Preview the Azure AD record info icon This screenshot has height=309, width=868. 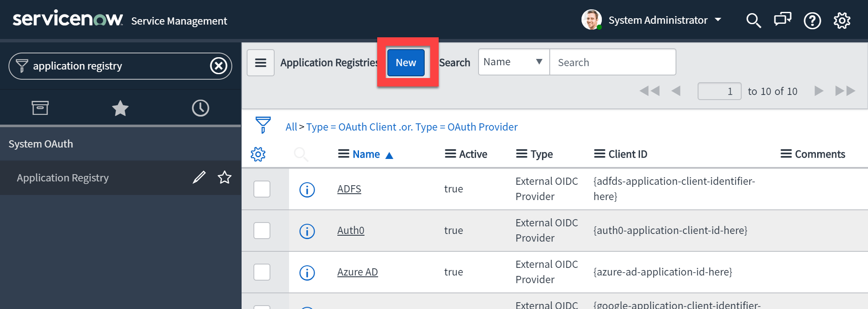coord(307,273)
